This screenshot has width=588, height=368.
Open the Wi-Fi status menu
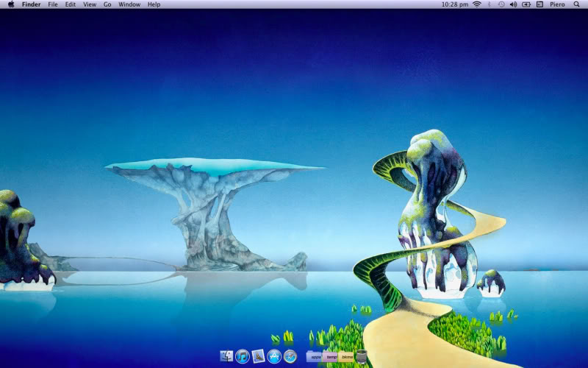coord(476,4)
